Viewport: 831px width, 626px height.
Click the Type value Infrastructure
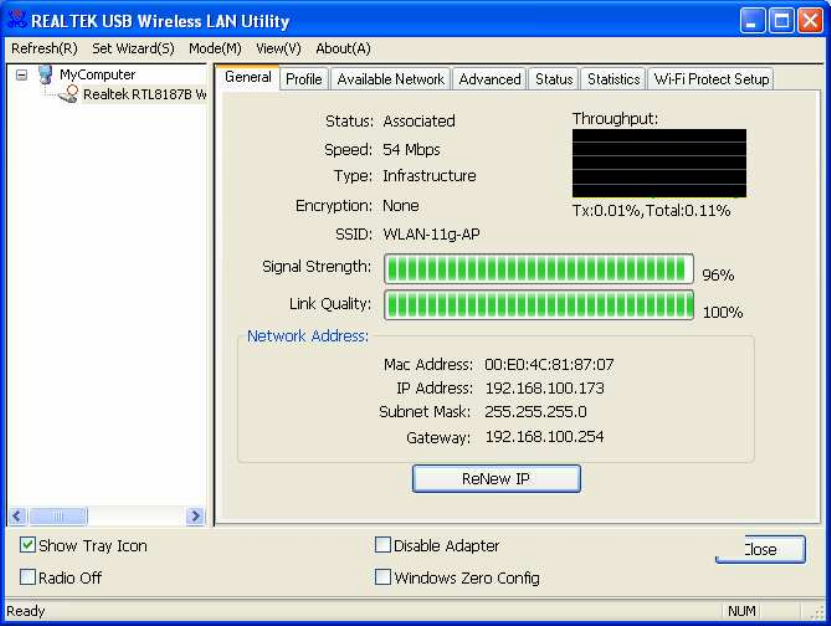point(429,176)
